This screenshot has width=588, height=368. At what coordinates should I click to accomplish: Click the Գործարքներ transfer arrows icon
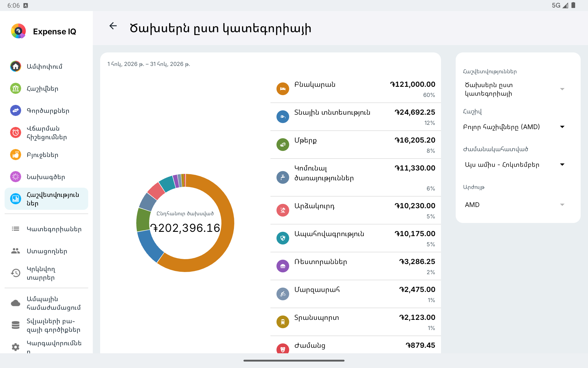[x=16, y=111]
